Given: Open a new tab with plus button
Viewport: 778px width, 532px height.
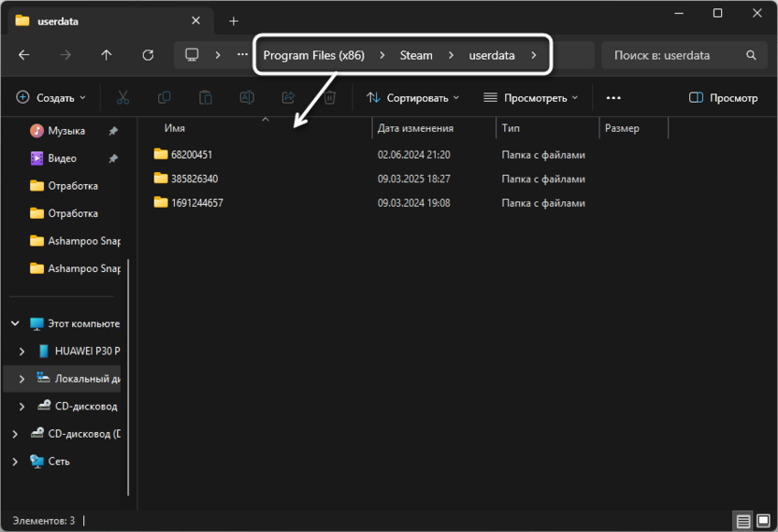Looking at the screenshot, I should pos(234,21).
